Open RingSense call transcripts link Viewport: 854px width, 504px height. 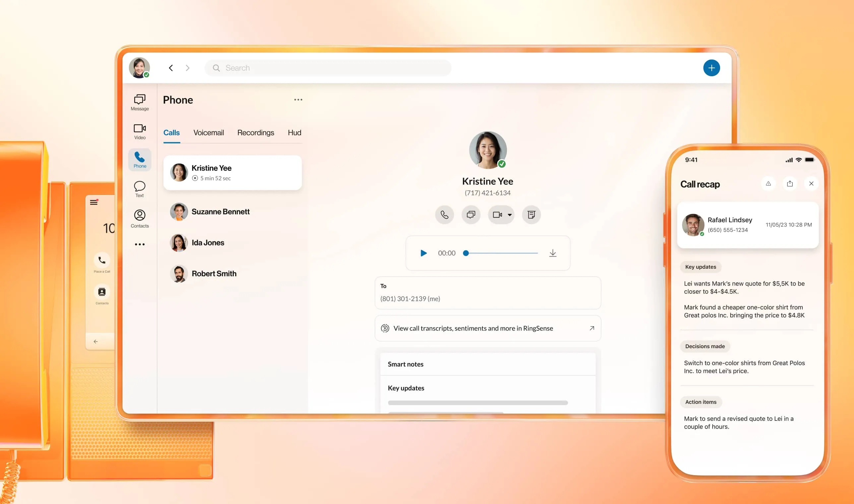(x=488, y=328)
